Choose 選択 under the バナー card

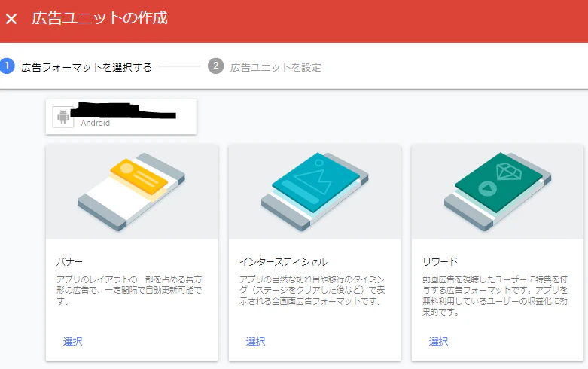[73, 341]
